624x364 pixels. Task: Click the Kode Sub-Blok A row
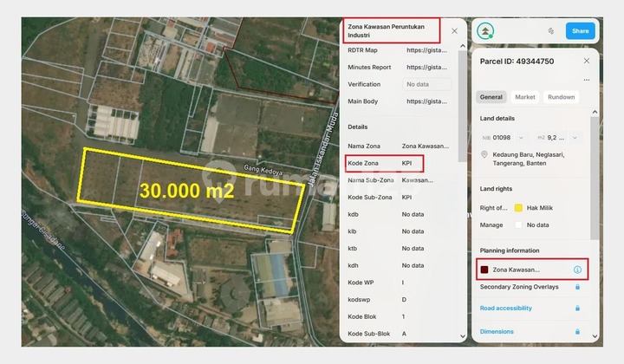pos(398,334)
